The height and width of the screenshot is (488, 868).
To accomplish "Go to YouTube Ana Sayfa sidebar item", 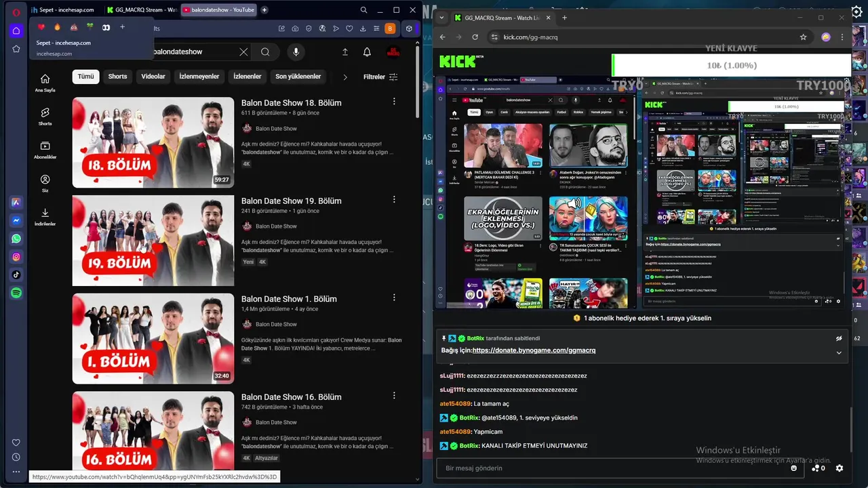I will click(x=45, y=83).
